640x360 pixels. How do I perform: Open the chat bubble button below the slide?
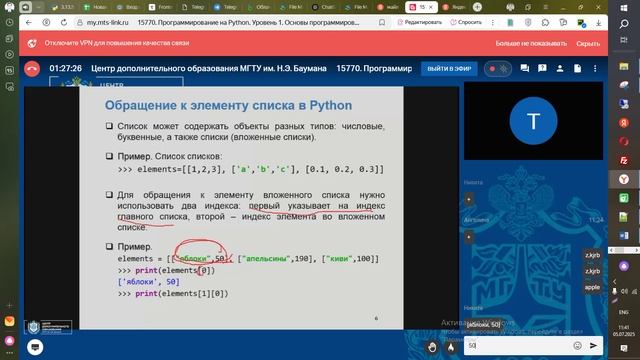coord(35,347)
